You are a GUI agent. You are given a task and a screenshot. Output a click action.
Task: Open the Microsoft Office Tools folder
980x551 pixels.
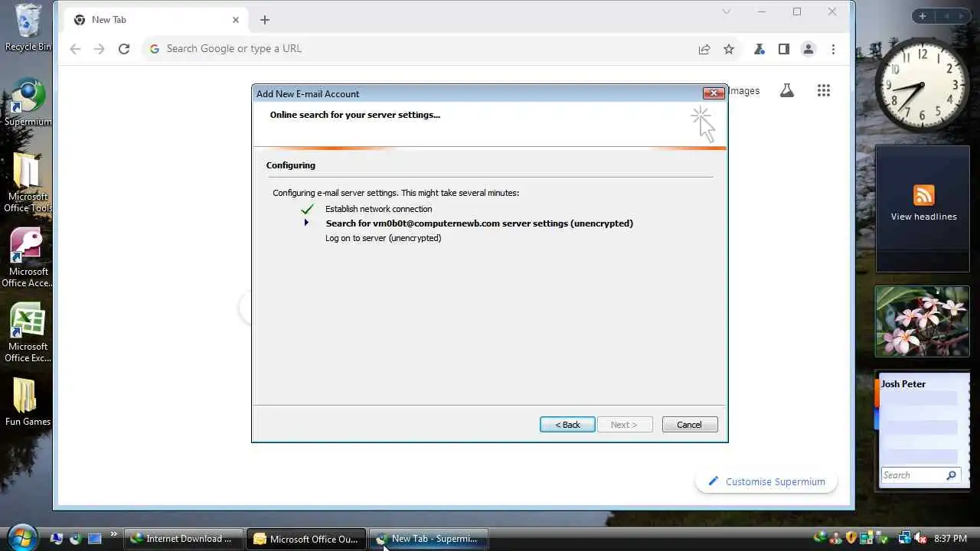[x=28, y=182]
